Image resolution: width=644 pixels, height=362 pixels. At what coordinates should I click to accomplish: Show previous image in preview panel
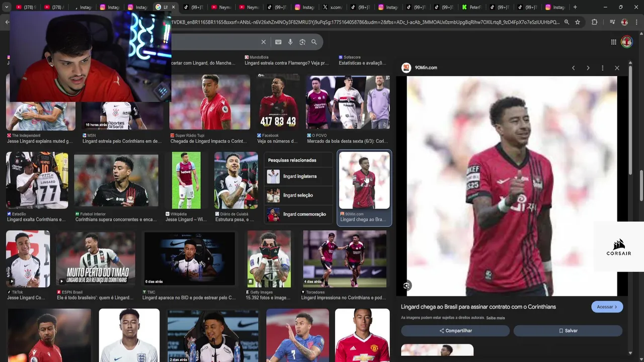tap(573, 68)
